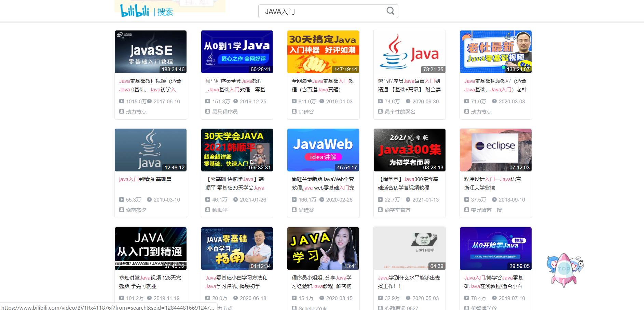
Task: Open title 程序员小姐姐: 分享Java学习经验
Action: tap(321, 282)
